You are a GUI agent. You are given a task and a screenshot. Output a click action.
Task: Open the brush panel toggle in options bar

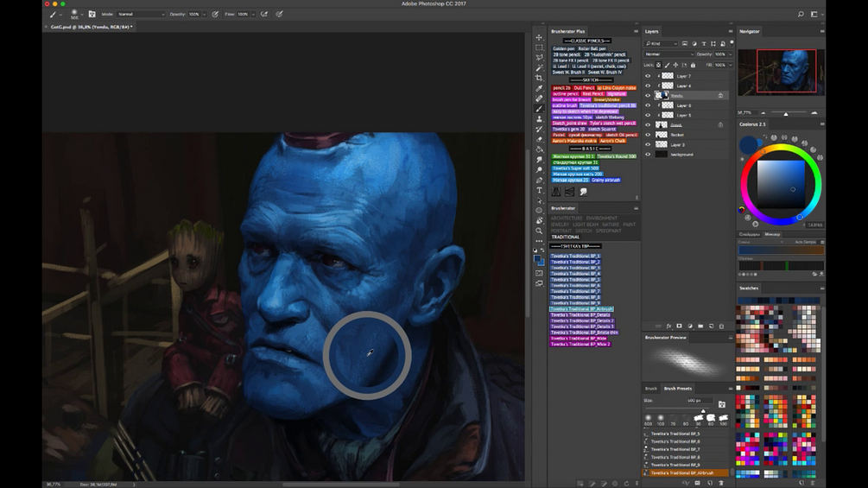(x=92, y=15)
